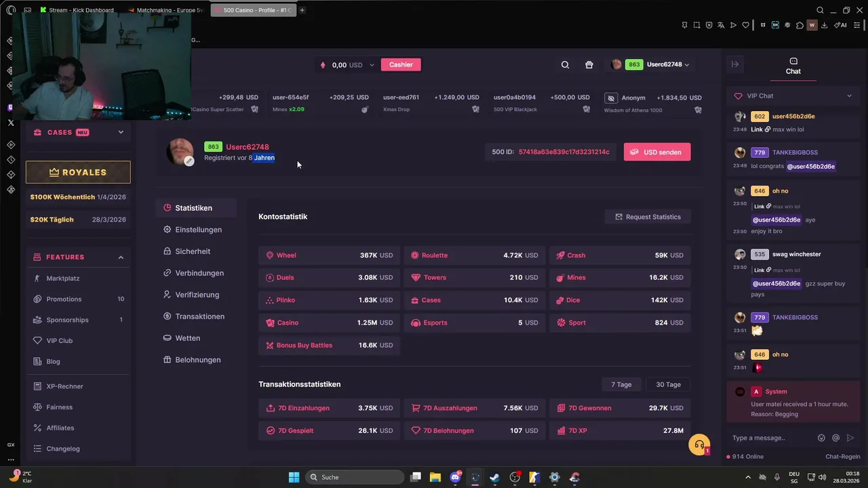868x488 pixels.
Task: Open the browser tab search magnifier
Action: [820, 10]
